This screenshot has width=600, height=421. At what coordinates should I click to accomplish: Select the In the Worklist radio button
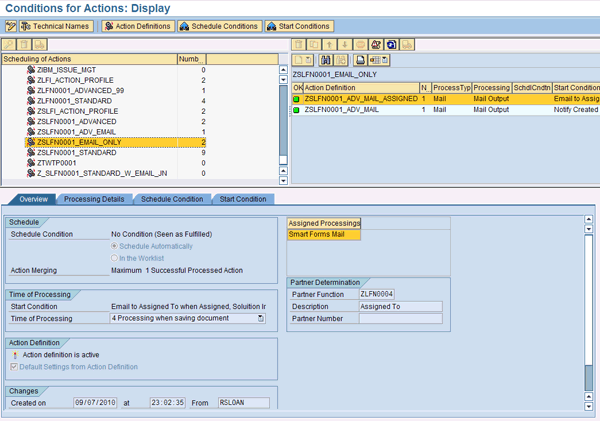(115, 258)
